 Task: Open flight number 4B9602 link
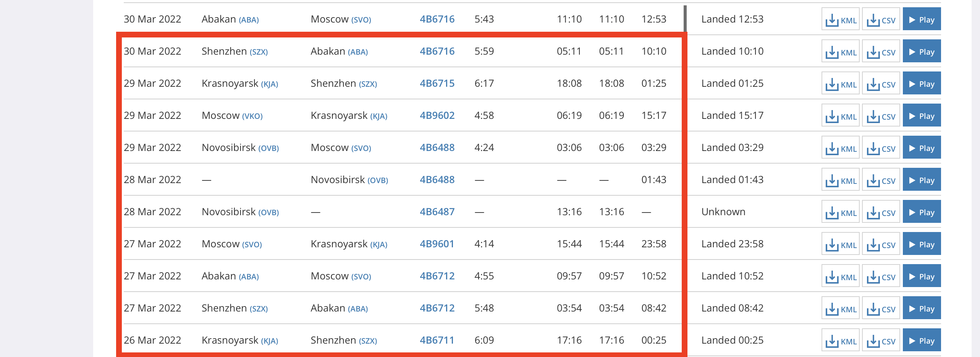point(437,115)
